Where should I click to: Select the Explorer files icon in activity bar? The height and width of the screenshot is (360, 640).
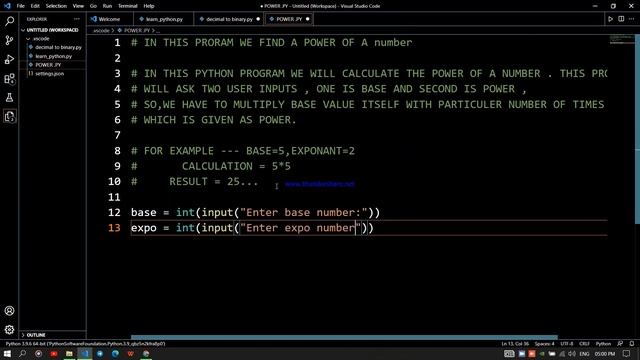[9, 117]
